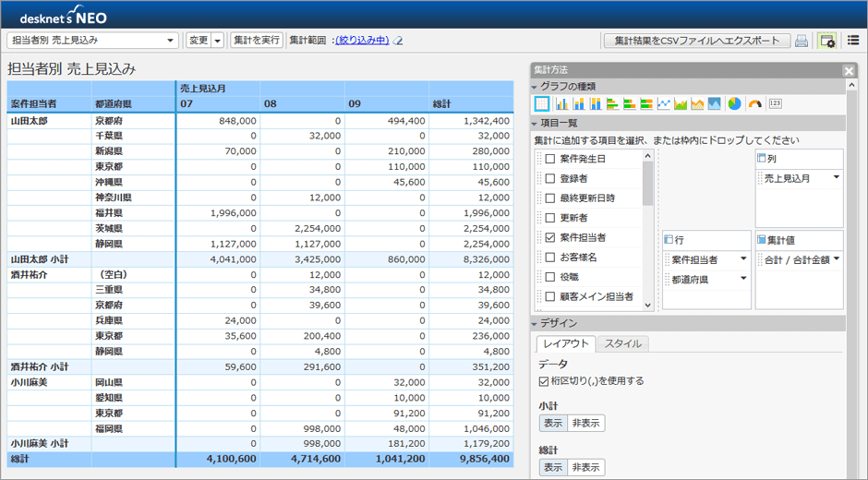Open the list view icon at top right
This screenshot has width=868, height=480.
853,41
